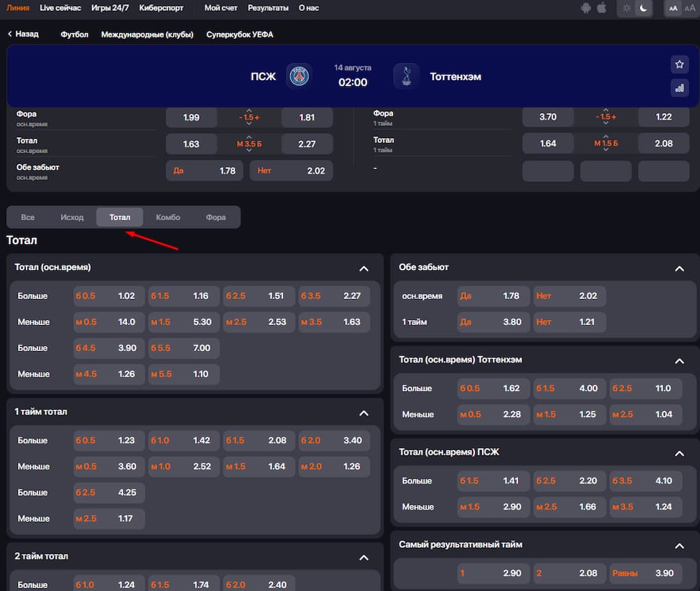Select Меньше М 1.5 at 5.30 main time

[184, 321]
